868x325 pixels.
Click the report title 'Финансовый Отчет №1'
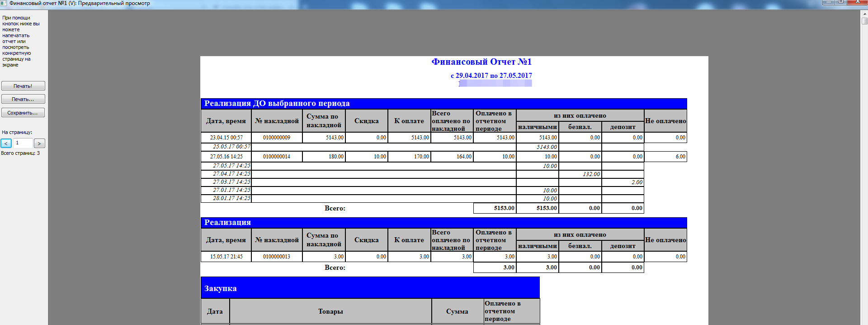pyautogui.click(x=481, y=62)
